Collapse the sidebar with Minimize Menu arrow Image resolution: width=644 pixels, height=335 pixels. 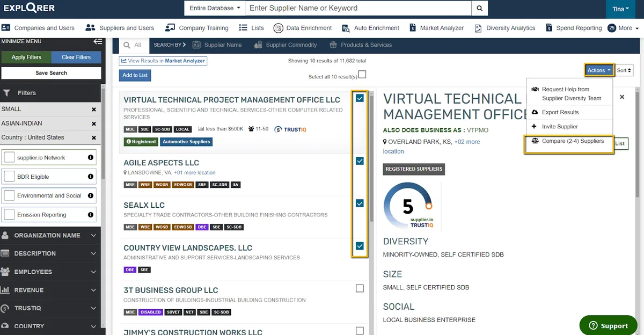[x=97, y=41]
